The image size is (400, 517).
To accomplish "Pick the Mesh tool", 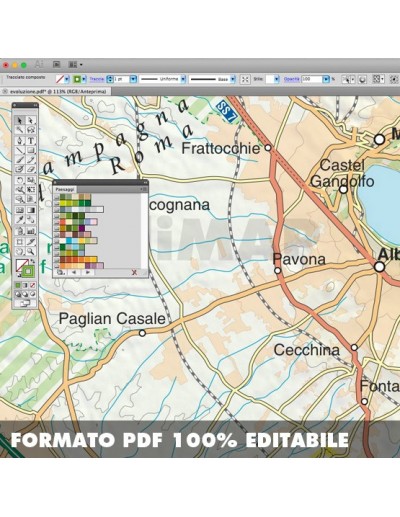I will click(20, 210).
